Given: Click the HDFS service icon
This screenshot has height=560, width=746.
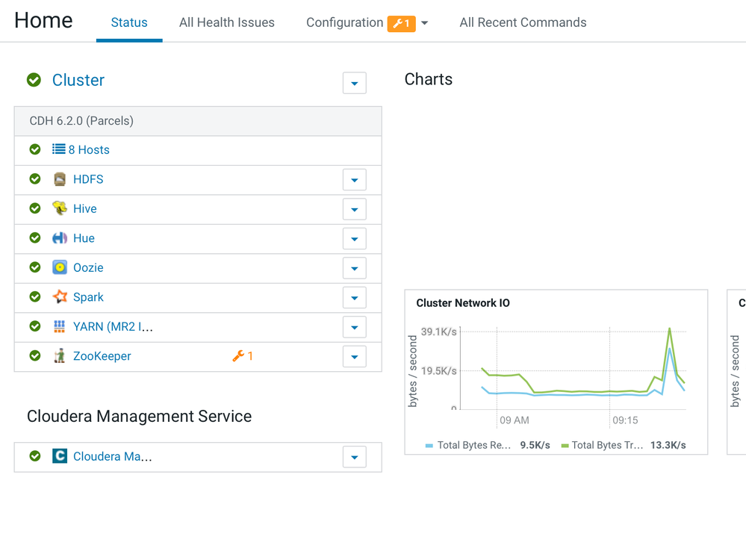Looking at the screenshot, I should pos(60,179).
